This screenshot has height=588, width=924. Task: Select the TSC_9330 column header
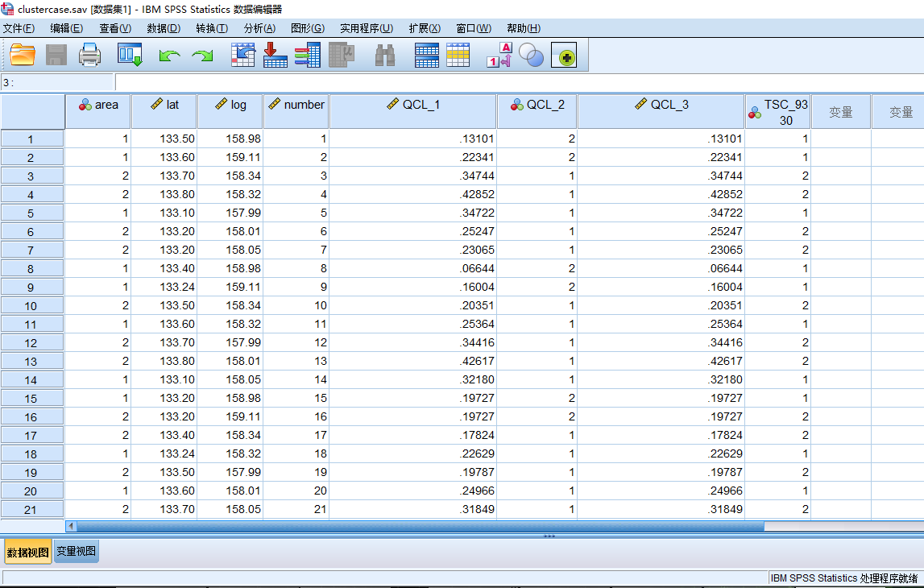(x=778, y=111)
